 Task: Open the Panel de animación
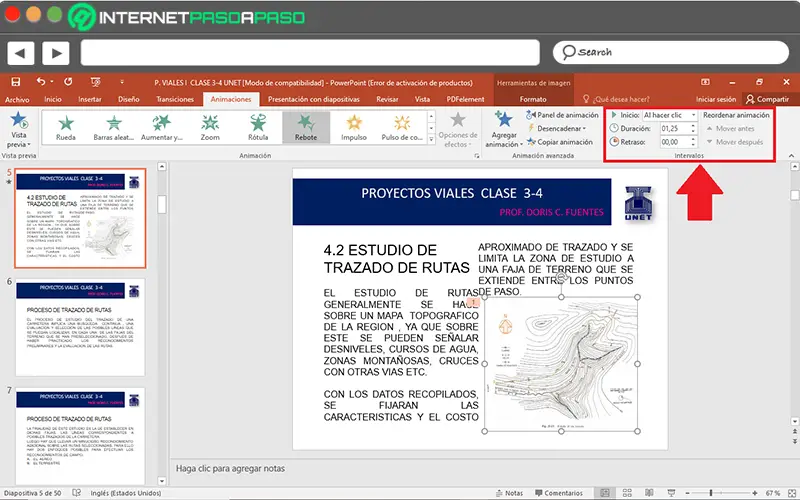coord(562,115)
